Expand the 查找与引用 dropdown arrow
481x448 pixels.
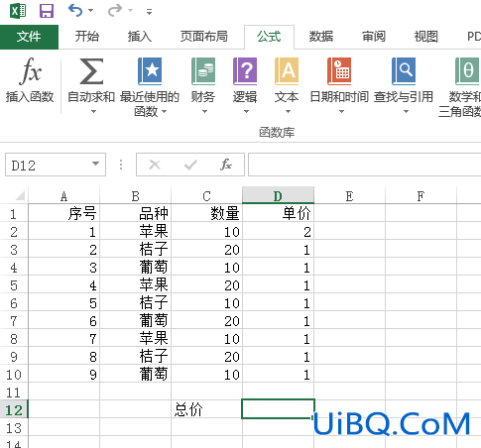pyautogui.click(x=406, y=112)
